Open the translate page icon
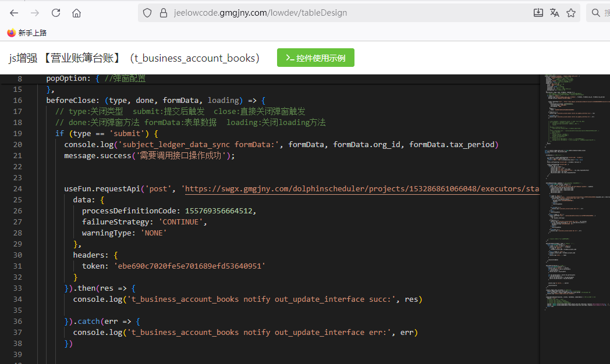Viewport: 610px width, 364px height. [555, 13]
